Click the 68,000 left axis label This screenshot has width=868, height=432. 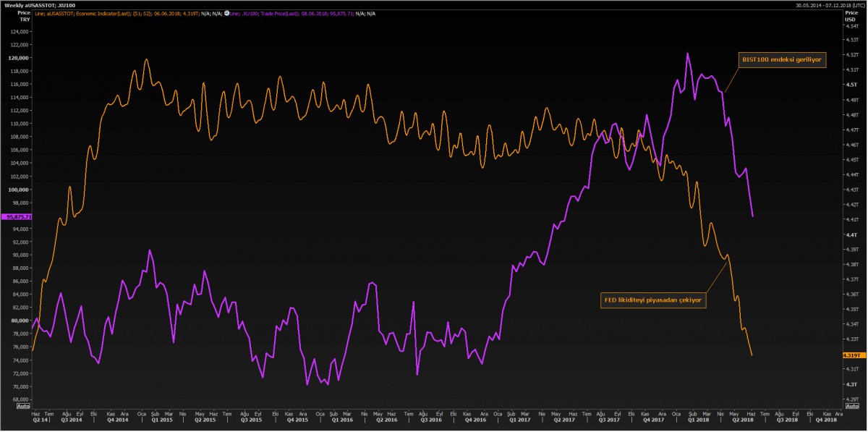pos(20,399)
